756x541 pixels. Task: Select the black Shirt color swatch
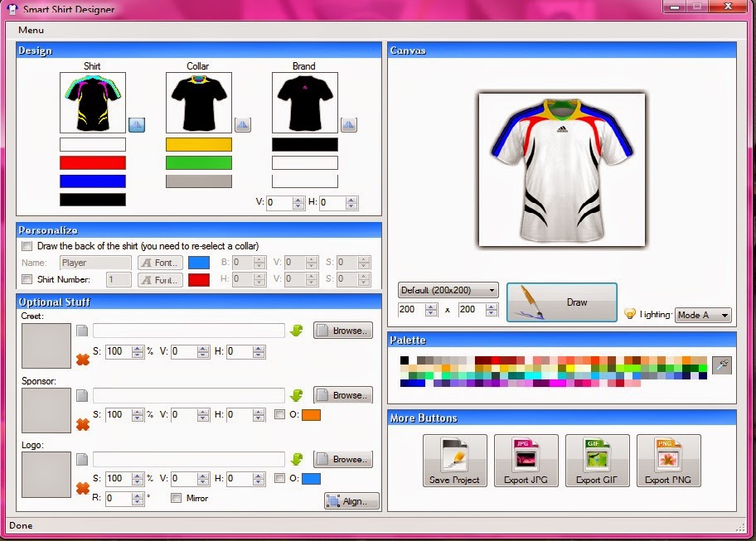[x=93, y=200]
